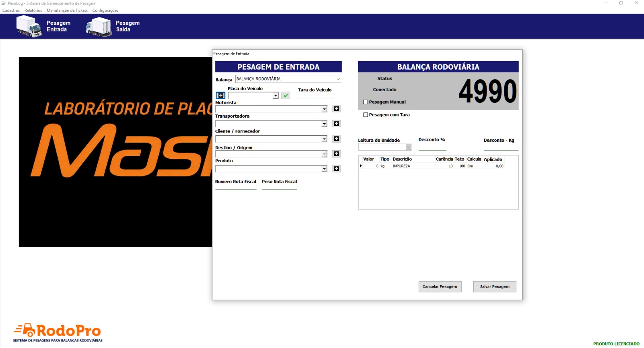Open the Relatórios menu
This screenshot has width=644, height=348.
33,10
